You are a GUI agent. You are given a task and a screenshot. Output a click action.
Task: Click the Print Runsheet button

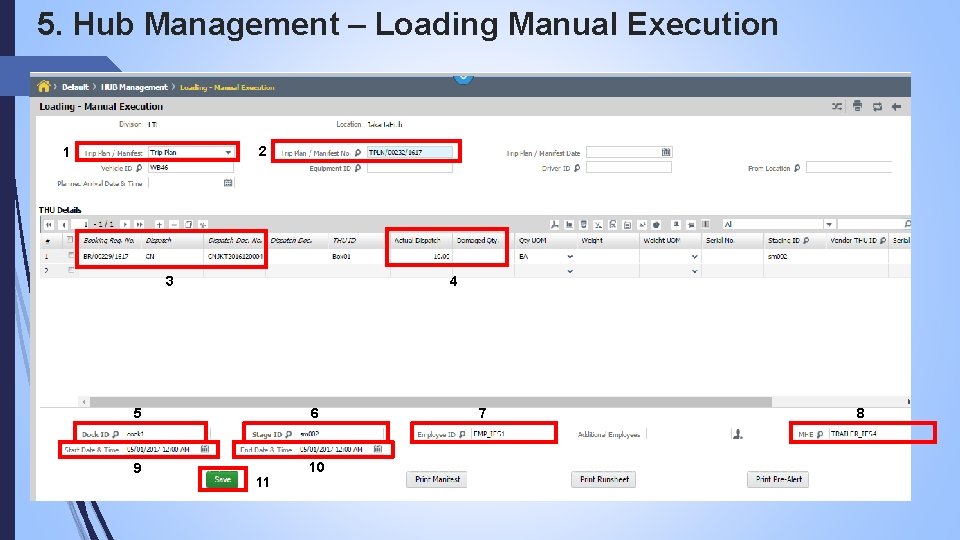click(604, 479)
